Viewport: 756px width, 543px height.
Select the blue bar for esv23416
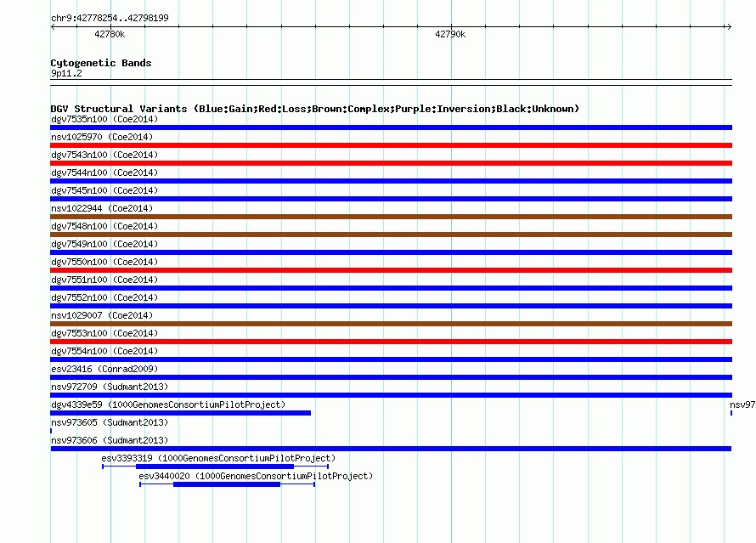tap(391, 377)
